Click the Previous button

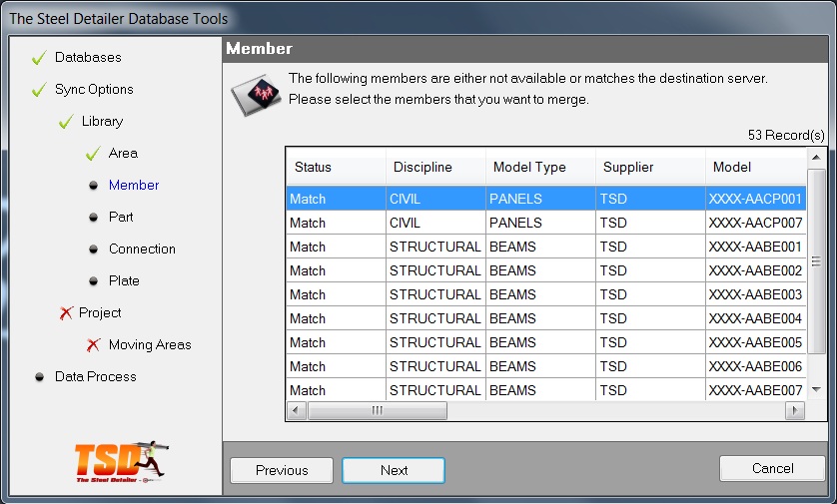click(x=282, y=470)
